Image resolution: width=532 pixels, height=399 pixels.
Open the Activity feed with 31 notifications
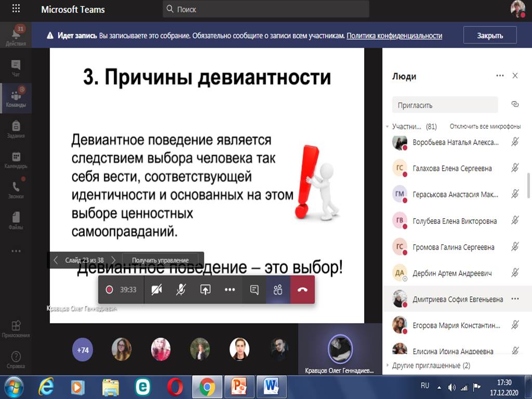click(16, 36)
